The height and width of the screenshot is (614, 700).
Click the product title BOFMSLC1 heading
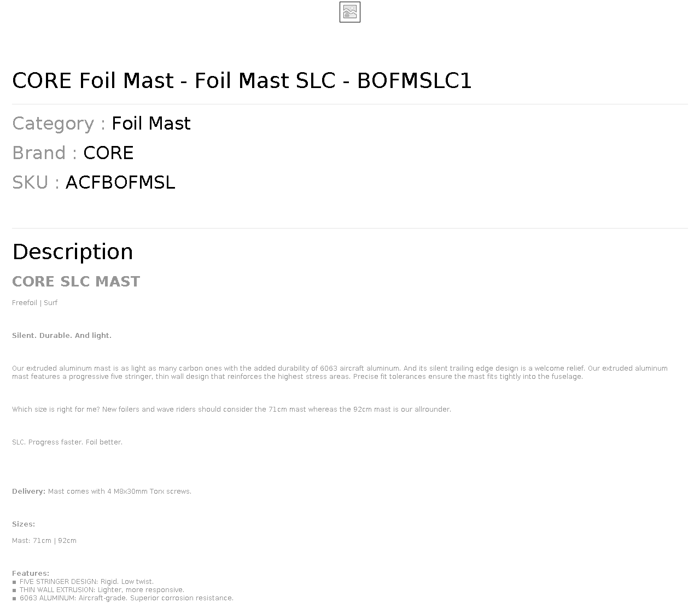point(242,81)
